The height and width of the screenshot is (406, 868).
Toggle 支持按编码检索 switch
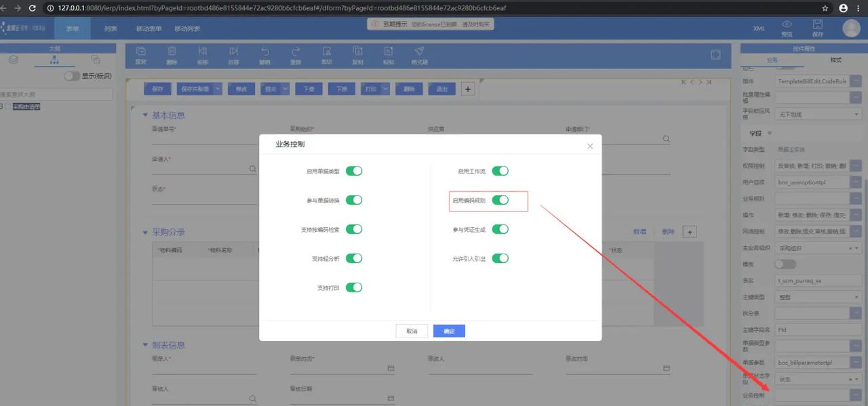point(354,229)
